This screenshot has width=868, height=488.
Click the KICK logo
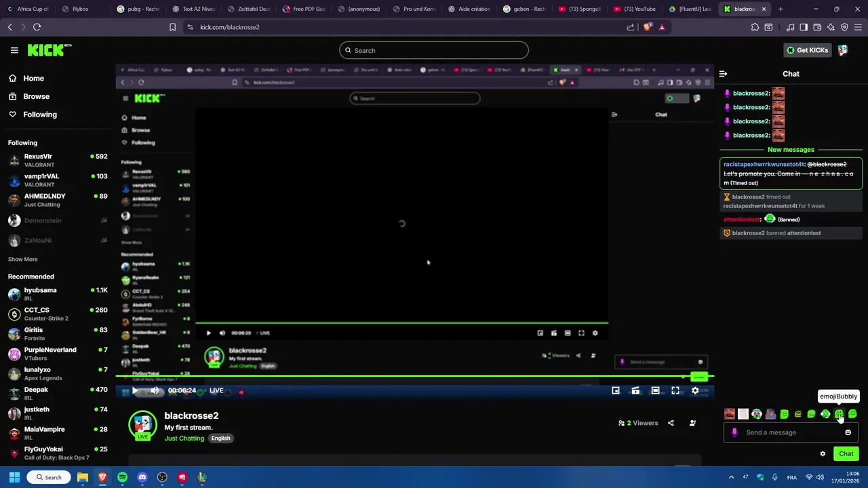click(x=50, y=50)
